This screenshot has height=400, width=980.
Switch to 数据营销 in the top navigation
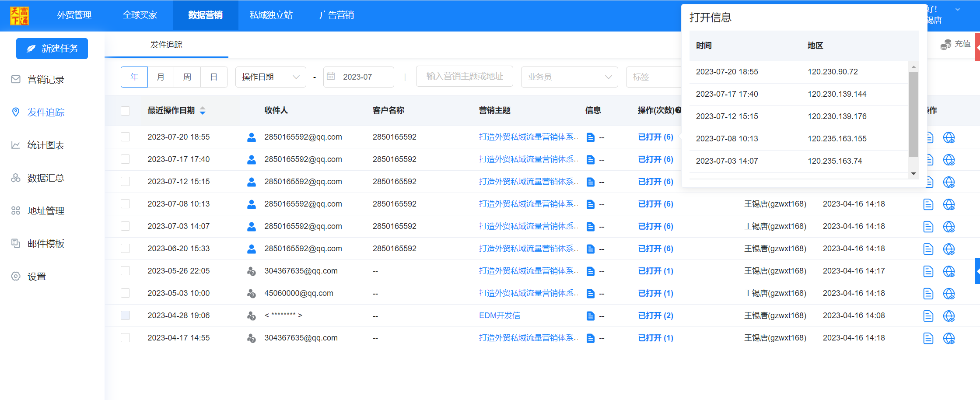coord(206,15)
